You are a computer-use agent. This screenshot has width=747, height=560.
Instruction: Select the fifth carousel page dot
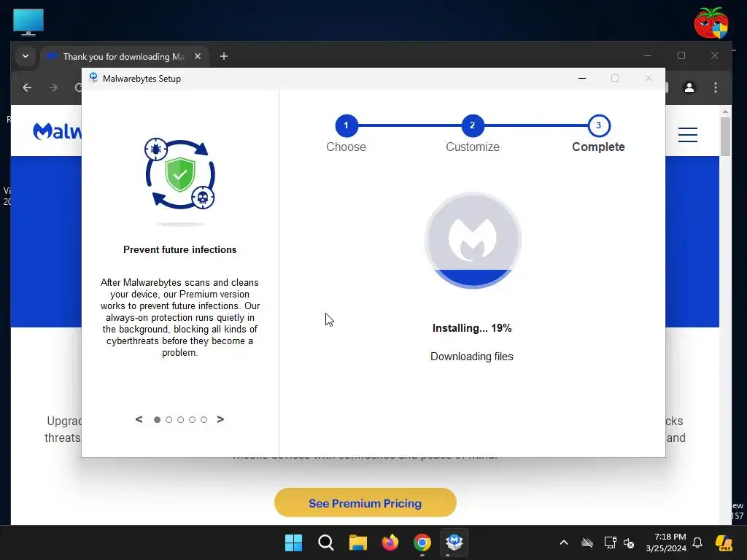204,419
